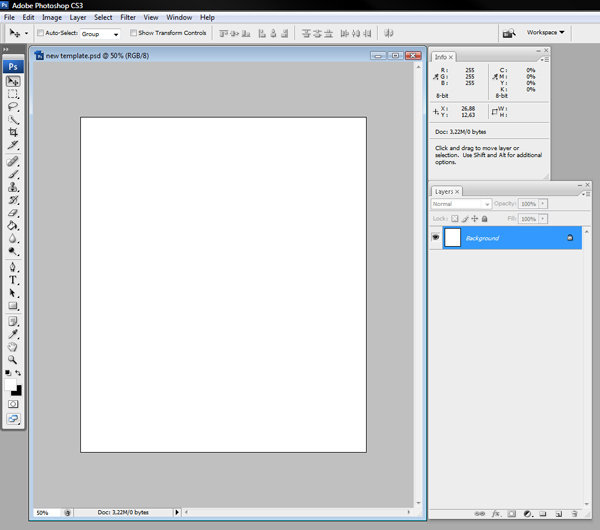Viewport: 600px width, 530px height.
Task: Open the Fill slider arrow
Action: tap(543, 219)
